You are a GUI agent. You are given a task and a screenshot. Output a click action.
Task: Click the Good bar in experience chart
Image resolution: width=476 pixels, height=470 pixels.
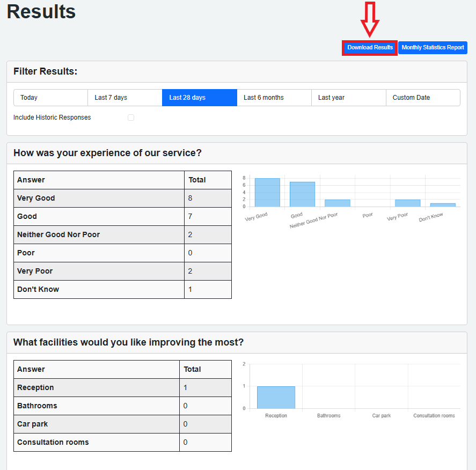click(x=302, y=194)
